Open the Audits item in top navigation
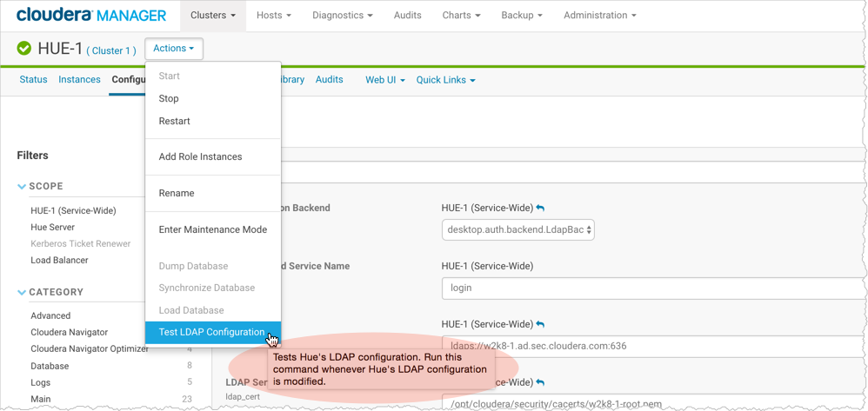Screen dimensions: 868x411 pyautogui.click(x=407, y=16)
